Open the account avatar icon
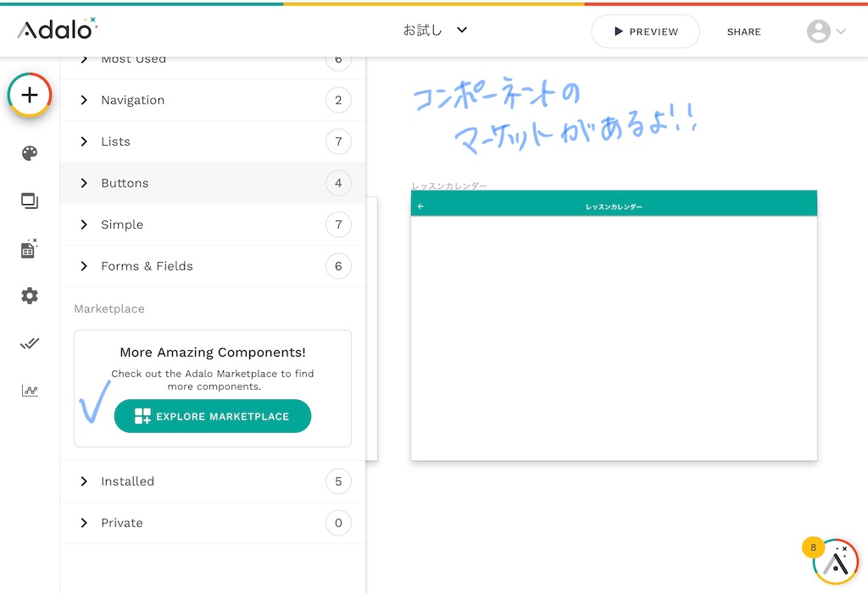The image size is (868, 594). tap(818, 31)
